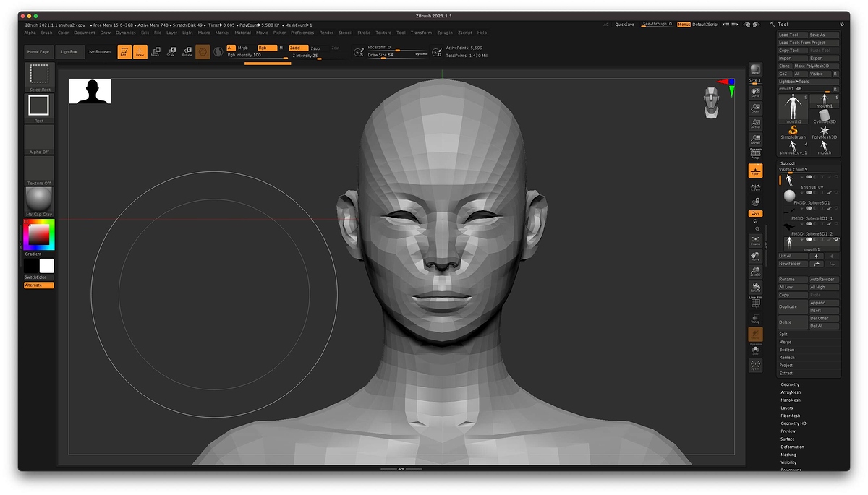This screenshot has width=868, height=495.
Task: Click the Scroll canvas navigation icon
Action: point(755,92)
